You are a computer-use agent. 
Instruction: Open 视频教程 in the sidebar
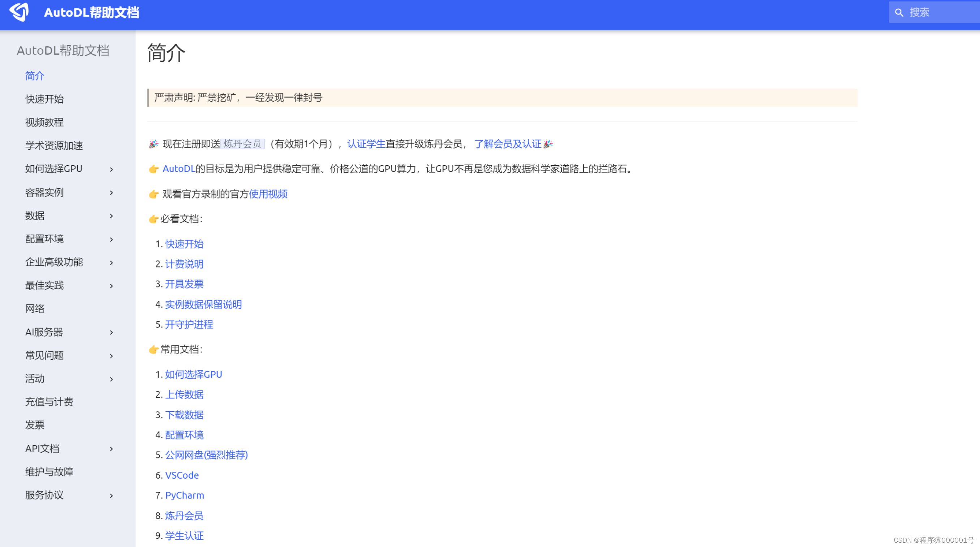pos(44,122)
